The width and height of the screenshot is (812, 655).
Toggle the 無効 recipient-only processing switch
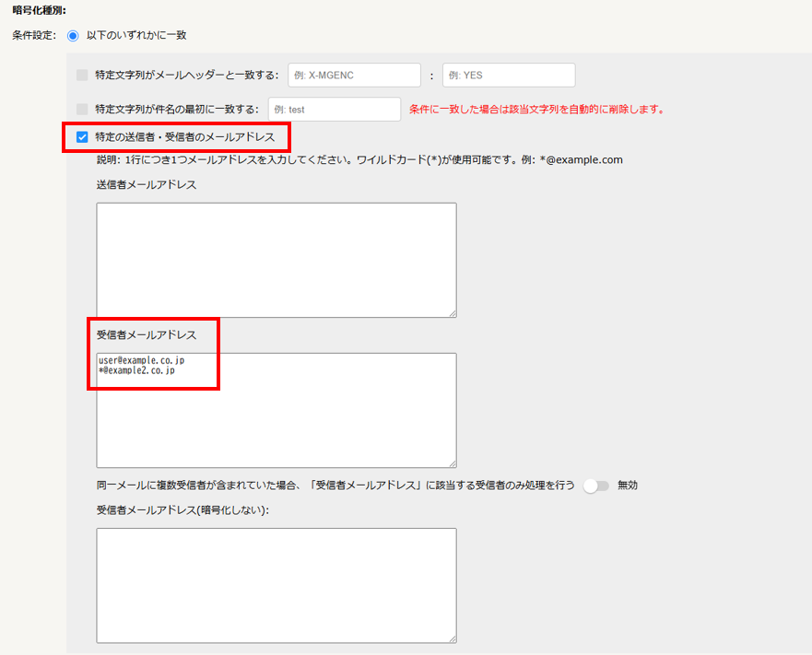pyautogui.click(x=596, y=485)
